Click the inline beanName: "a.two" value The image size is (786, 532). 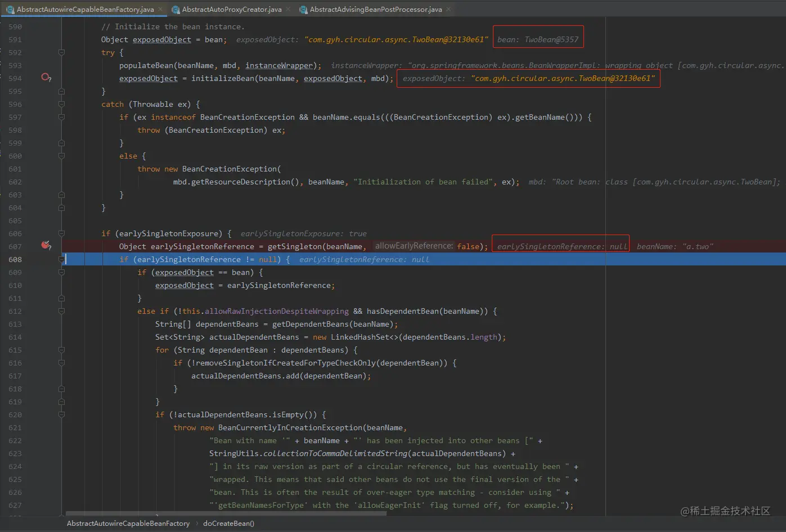click(x=675, y=246)
